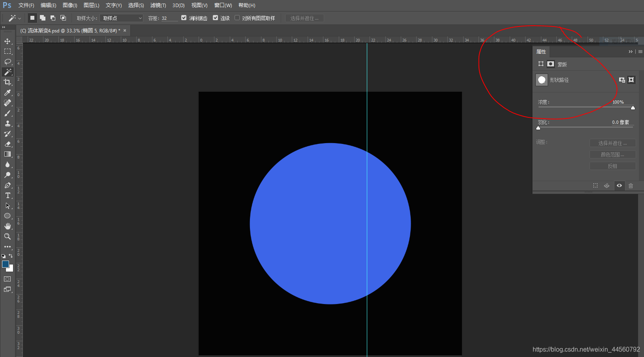Choose Intersect with Selection mode
The width and height of the screenshot is (644, 357).
[63, 18]
